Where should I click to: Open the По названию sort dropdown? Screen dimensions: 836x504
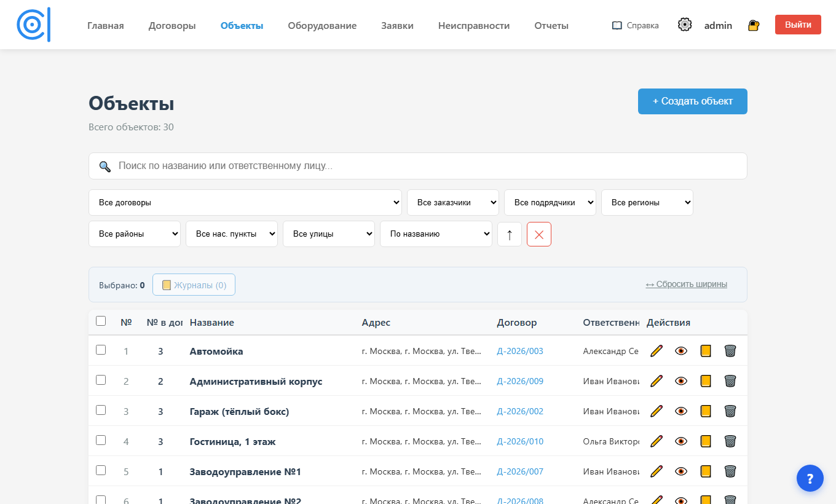[x=436, y=234]
